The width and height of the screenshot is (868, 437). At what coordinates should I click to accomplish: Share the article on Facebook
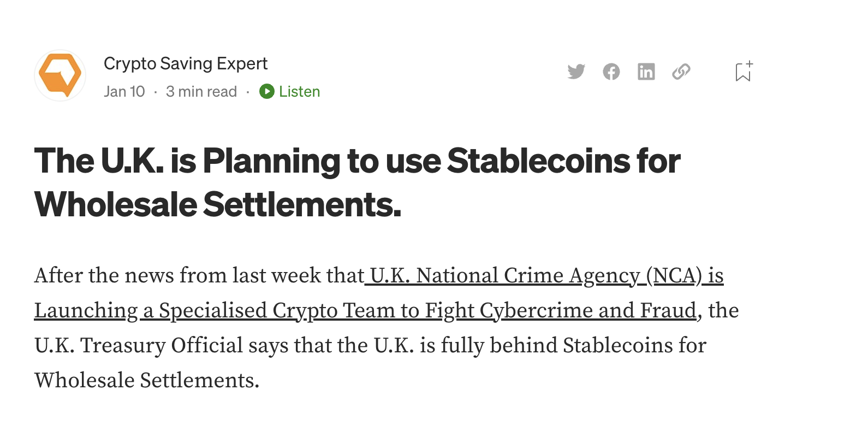(611, 72)
